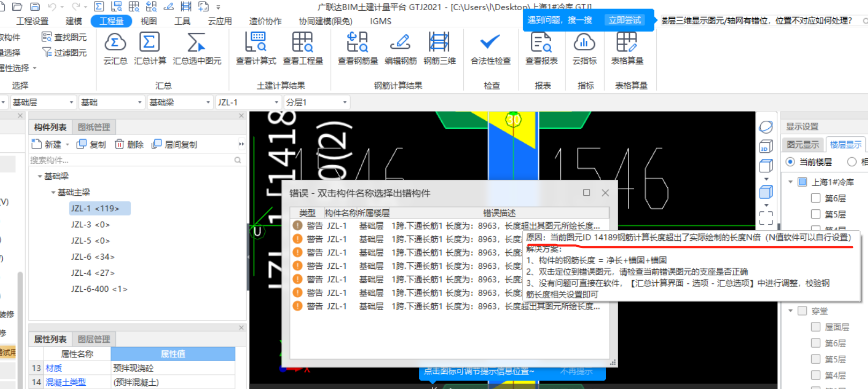Select 当前楼层 radio button

click(x=790, y=162)
